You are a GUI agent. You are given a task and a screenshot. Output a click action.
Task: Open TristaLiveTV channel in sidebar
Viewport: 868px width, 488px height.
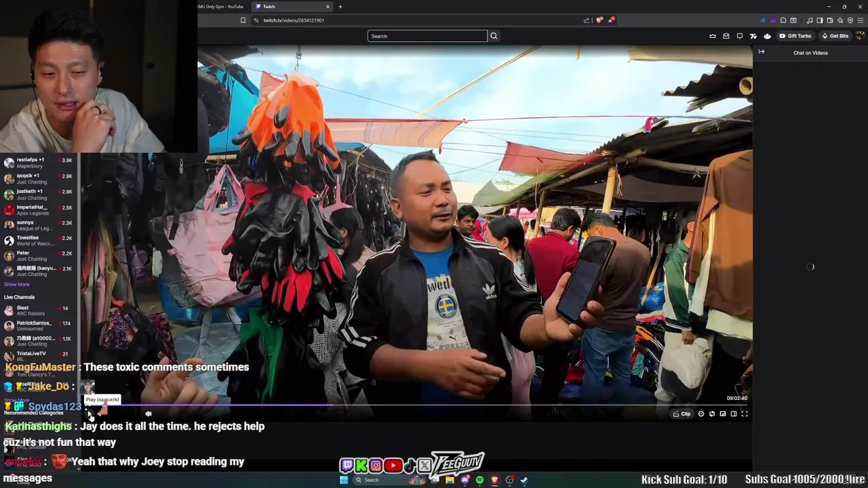tap(39, 357)
